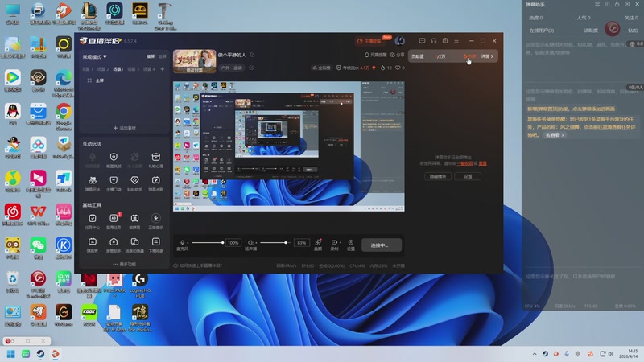Open Steam from the taskbar
644x362 pixels.
40,354
